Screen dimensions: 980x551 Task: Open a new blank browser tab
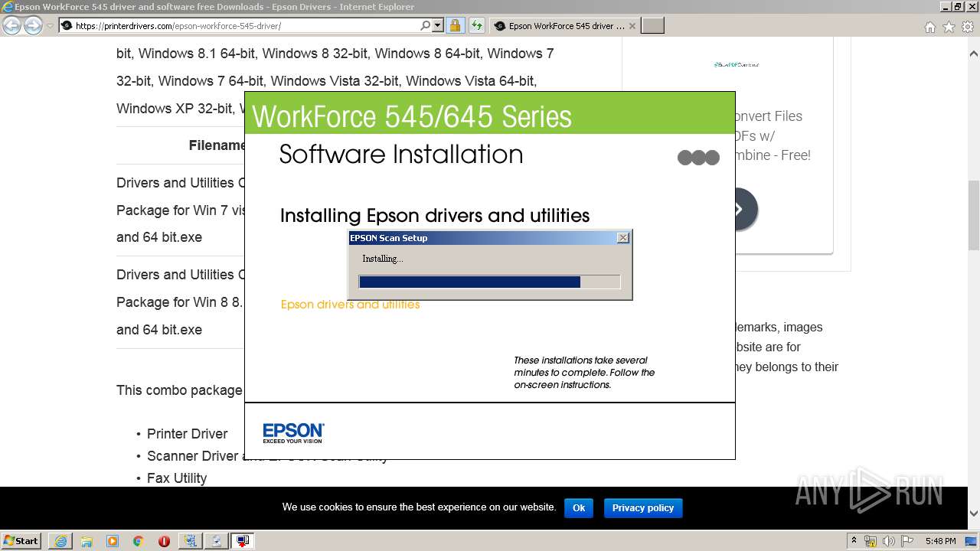pos(652,25)
